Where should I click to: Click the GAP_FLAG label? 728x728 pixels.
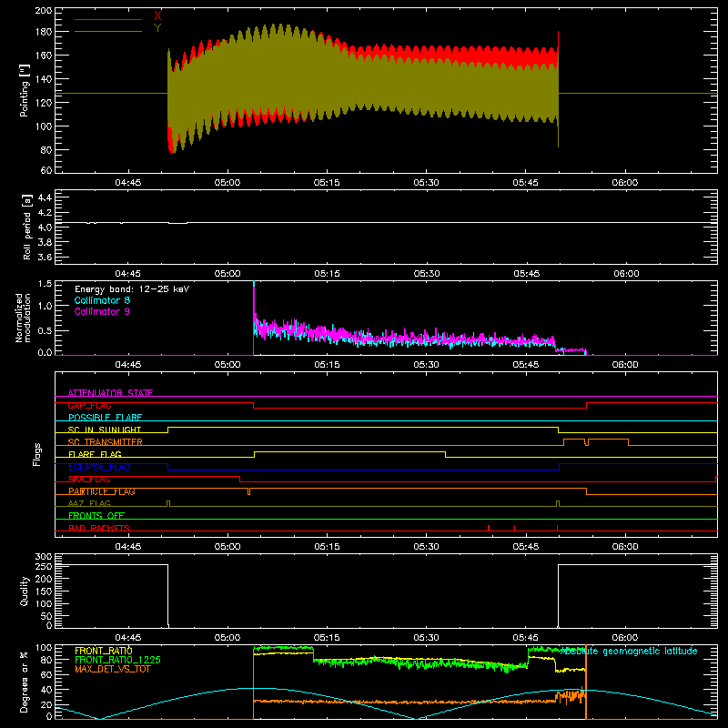[89, 405]
